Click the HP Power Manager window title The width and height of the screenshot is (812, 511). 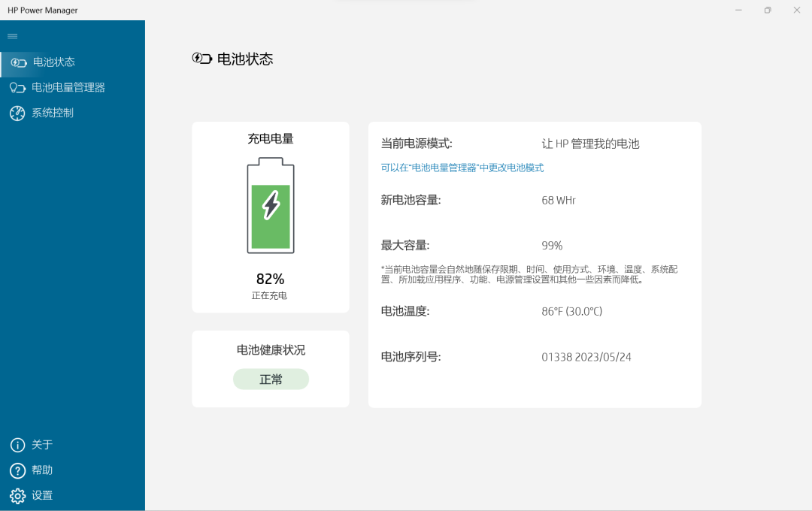pos(42,10)
